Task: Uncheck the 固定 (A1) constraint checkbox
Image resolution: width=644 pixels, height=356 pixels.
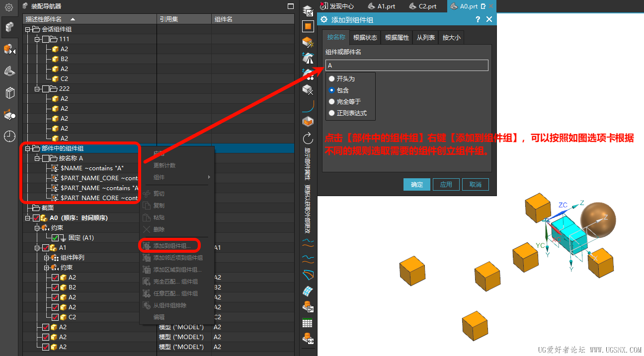Action: (x=55, y=237)
